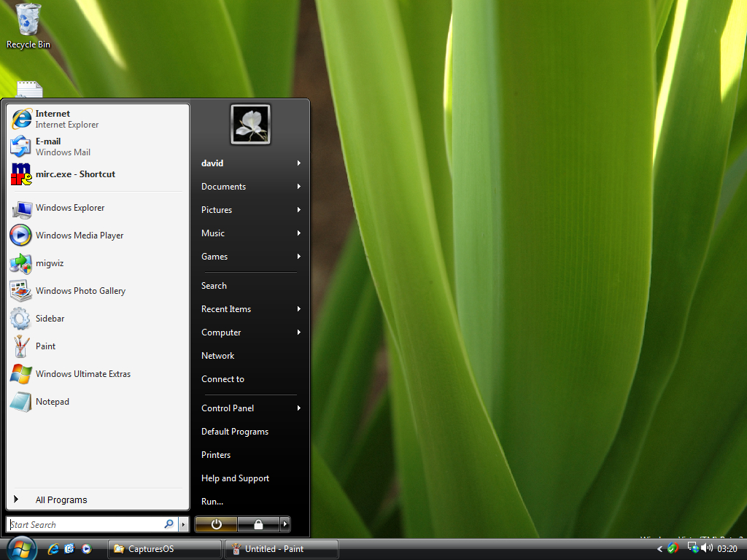Open Windows Photo Gallery

(x=98, y=291)
